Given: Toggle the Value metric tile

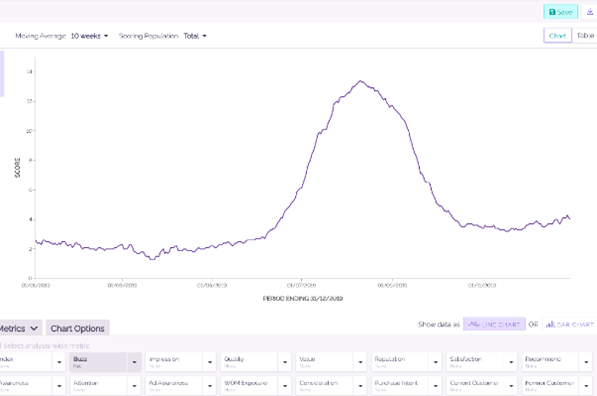Looking at the screenshot, I should coord(325,362).
